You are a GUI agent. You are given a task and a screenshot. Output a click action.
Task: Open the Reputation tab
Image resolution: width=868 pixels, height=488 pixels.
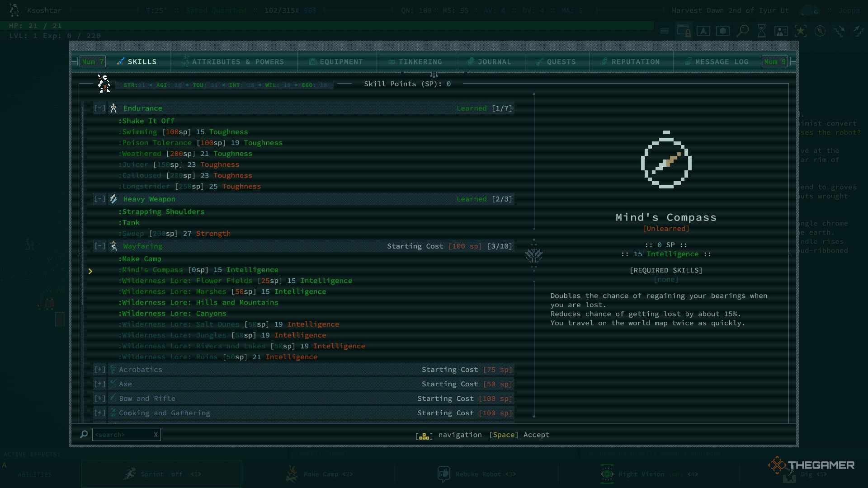(631, 61)
